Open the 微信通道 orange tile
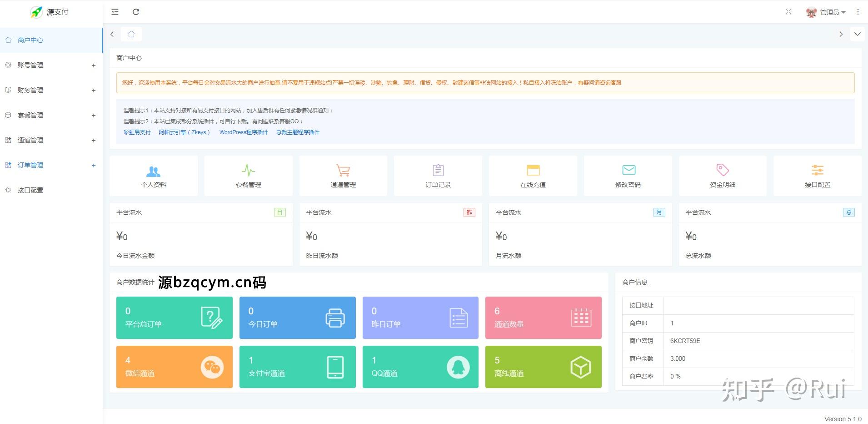This screenshot has height=424, width=868. coord(175,367)
